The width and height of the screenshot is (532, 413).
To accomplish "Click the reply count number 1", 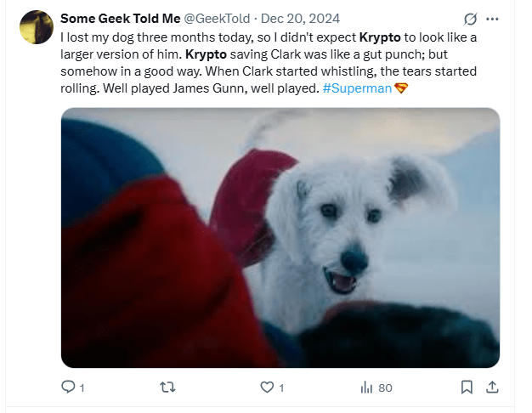I will coord(82,388).
